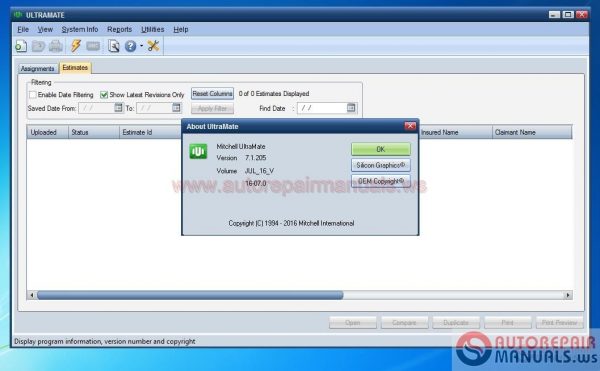The image size is (600, 371).
Task: Click the tools wrench and screwdriver icon
Action: 153,46
